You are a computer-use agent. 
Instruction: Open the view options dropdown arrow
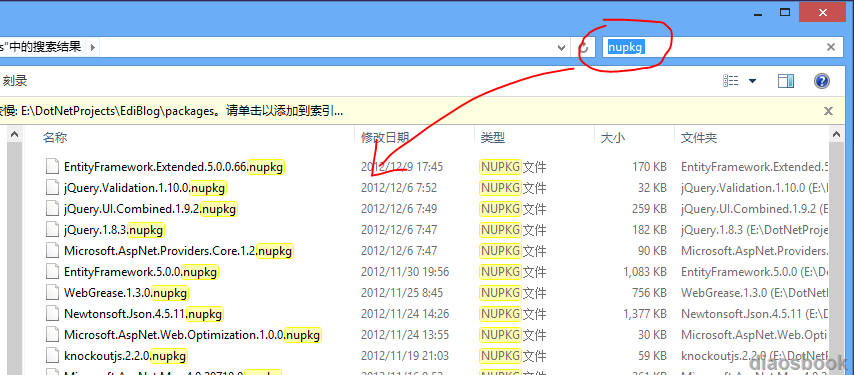753,81
